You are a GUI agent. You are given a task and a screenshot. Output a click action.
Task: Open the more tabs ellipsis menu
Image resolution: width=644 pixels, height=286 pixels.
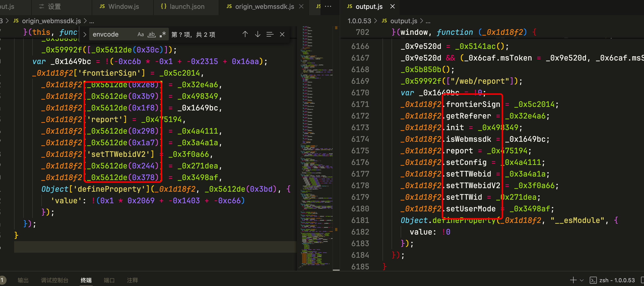click(328, 7)
